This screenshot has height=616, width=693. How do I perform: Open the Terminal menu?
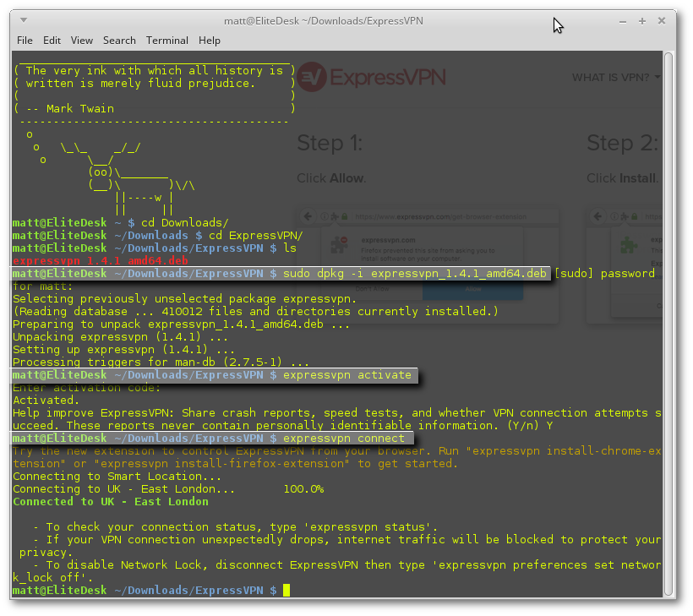coord(166,40)
